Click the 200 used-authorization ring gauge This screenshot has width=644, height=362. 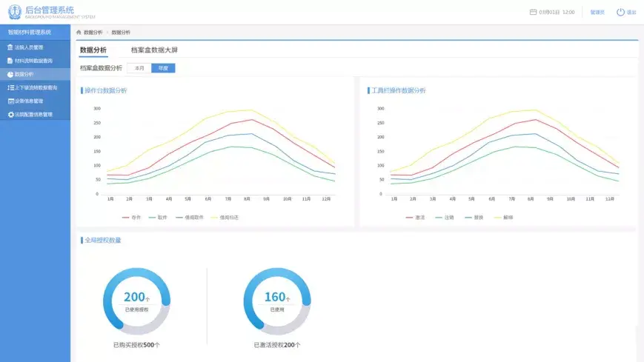click(137, 301)
